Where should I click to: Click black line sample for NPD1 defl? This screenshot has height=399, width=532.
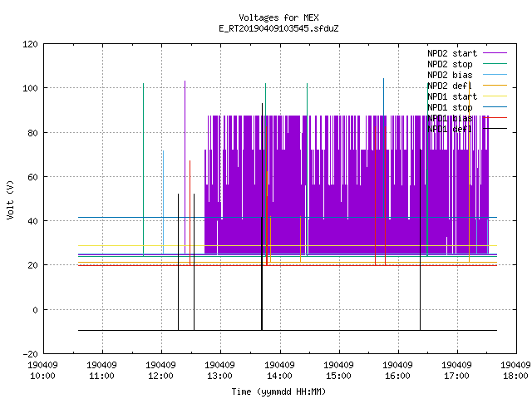coord(495,129)
